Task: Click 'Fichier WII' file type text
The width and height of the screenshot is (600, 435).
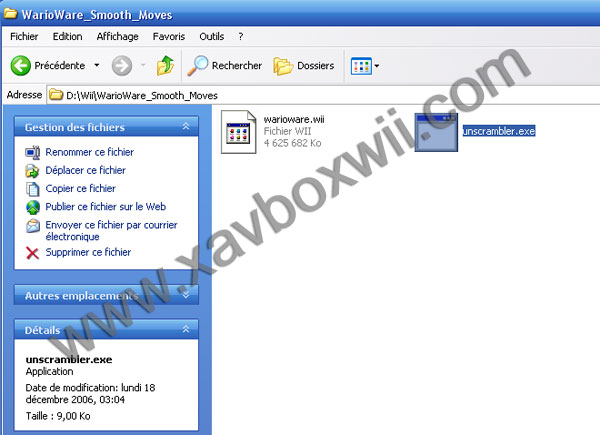Action: click(x=287, y=131)
